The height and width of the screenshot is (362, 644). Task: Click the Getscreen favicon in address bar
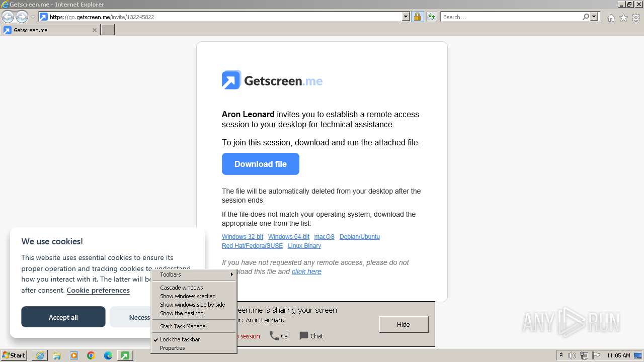tap(44, 17)
